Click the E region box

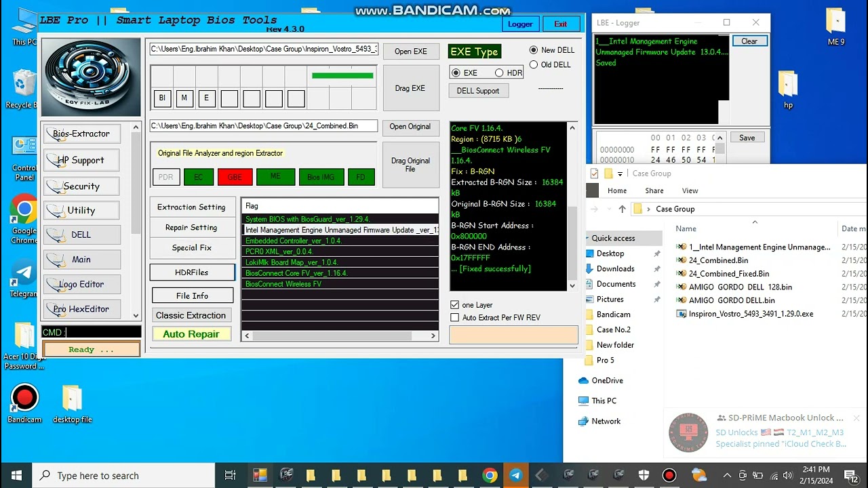click(x=207, y=98)
